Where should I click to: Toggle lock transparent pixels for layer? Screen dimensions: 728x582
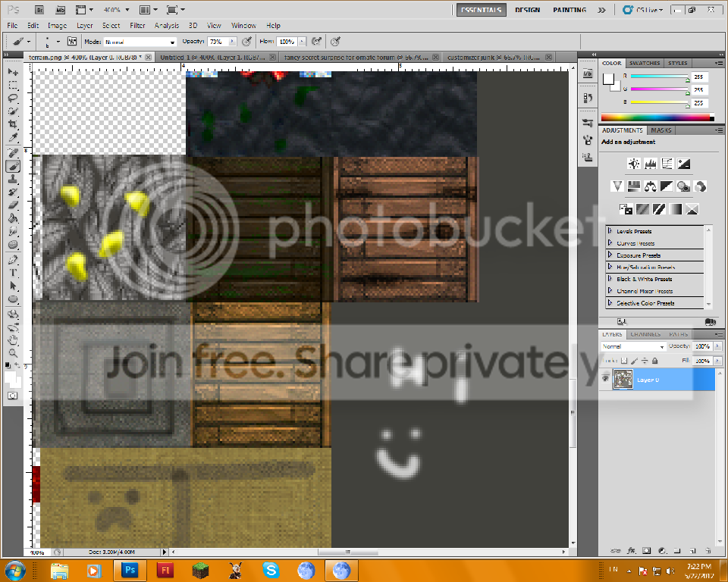coord(624,361)
